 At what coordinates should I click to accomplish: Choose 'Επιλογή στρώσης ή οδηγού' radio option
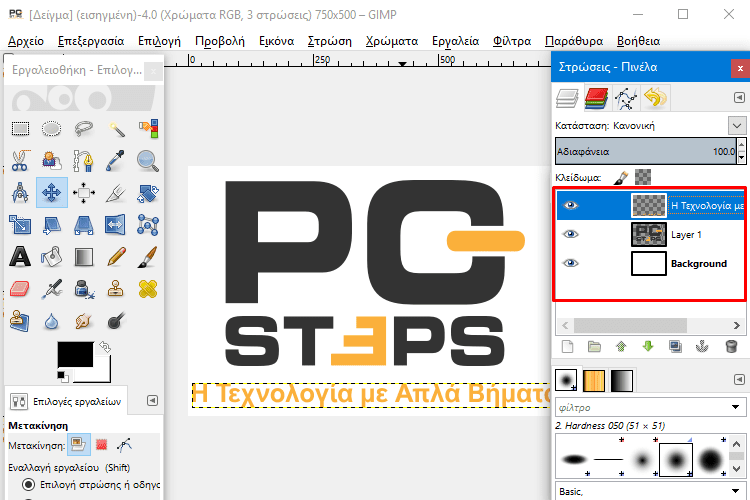29,485
